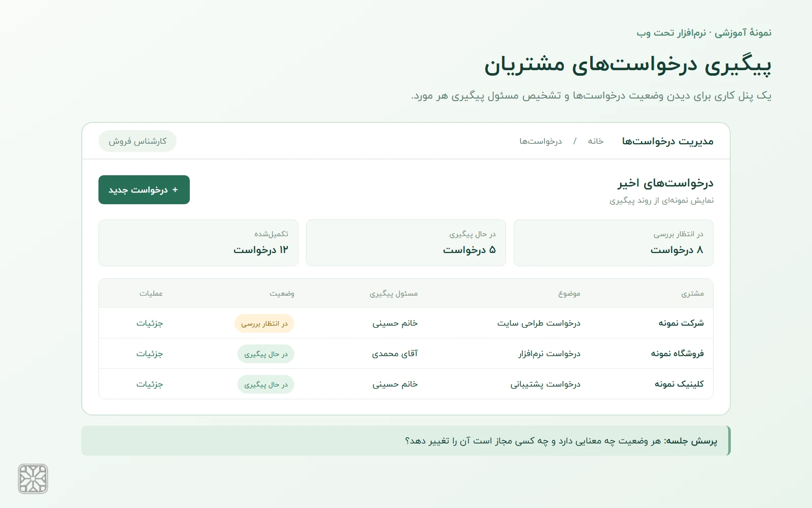
Task: Click the «درخواست‌های اخیر» section heading
Action: click(x=666, y=183)
